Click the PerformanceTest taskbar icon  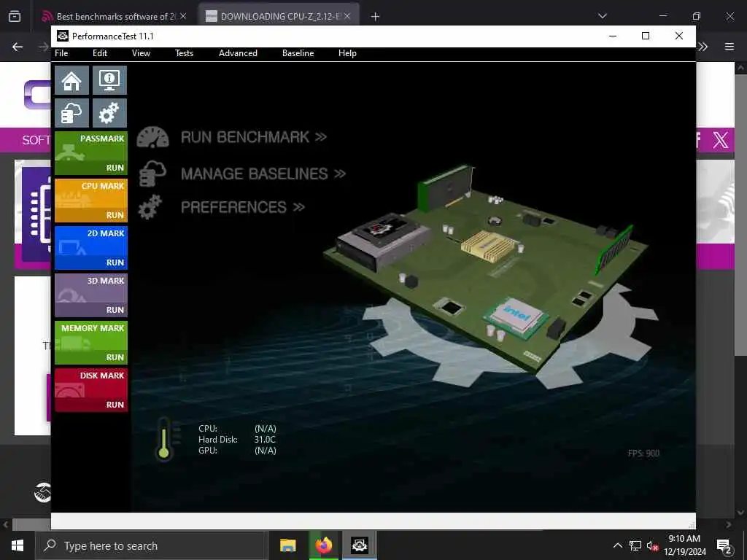pos(359,545)
